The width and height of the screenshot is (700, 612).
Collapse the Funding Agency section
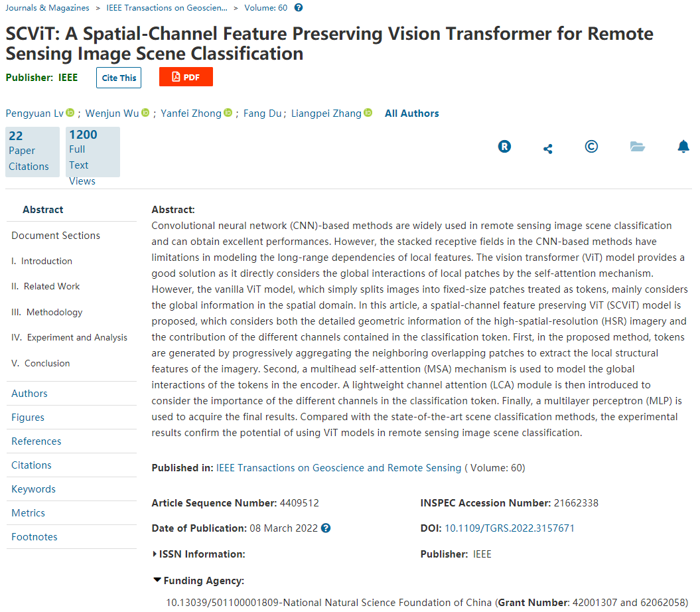pos(157,580)
